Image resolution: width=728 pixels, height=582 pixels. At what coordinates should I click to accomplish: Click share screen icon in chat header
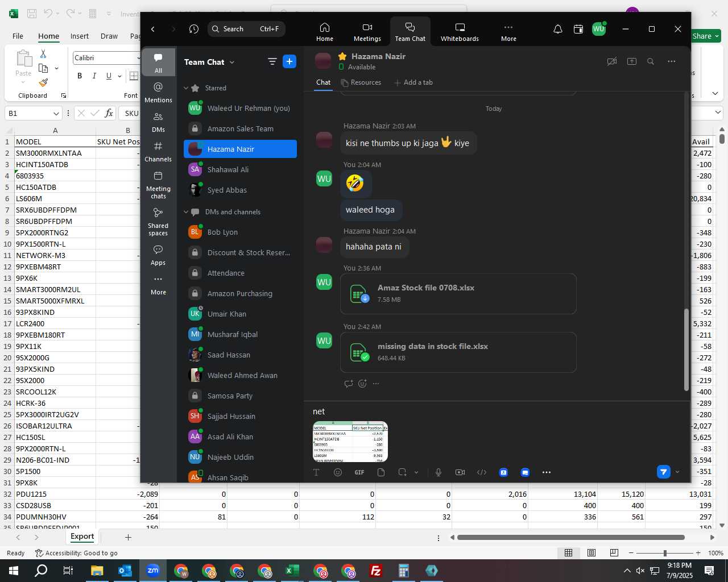[x=632, y=61]
